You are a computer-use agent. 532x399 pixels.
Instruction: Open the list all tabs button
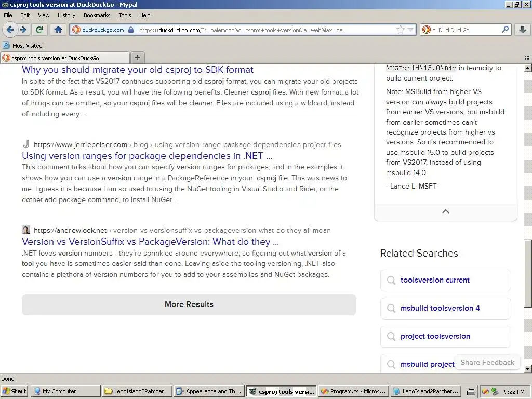tap(527, 58)
